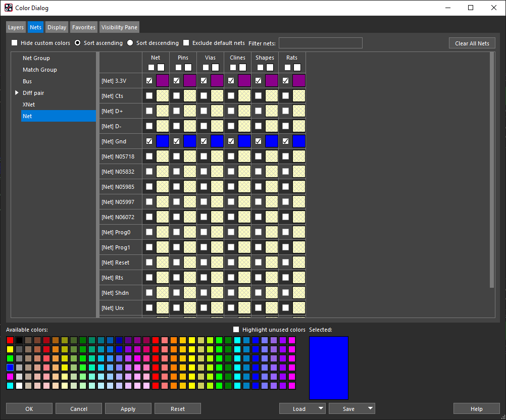Click the Shapes color swatch in D- row
Screen dimensions: 506x420
(x=272, y=126)
